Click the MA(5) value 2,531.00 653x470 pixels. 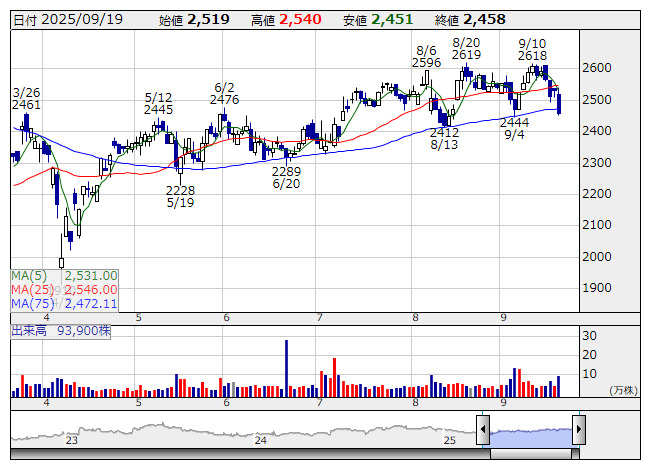(x=91, y=276)
